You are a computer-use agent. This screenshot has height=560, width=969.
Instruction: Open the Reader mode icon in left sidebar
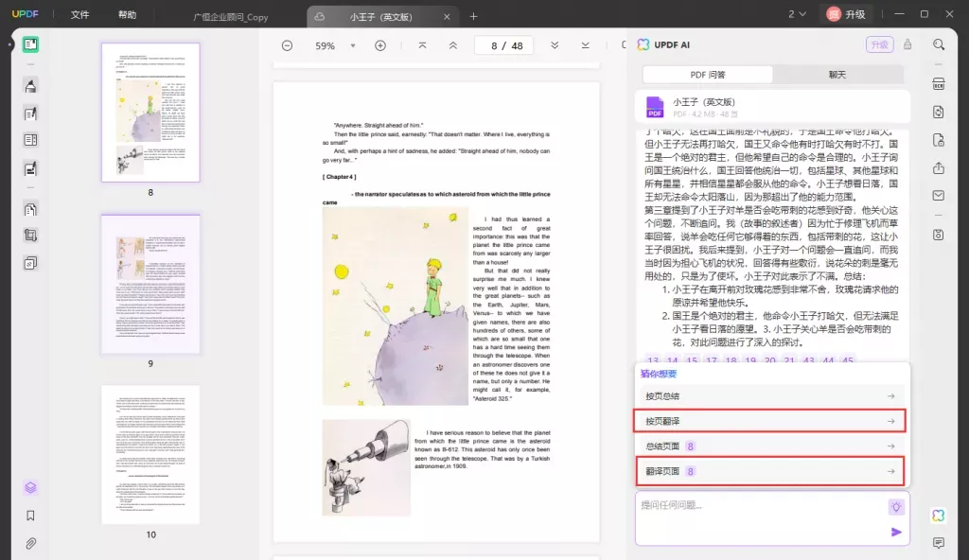click(30, 44)
